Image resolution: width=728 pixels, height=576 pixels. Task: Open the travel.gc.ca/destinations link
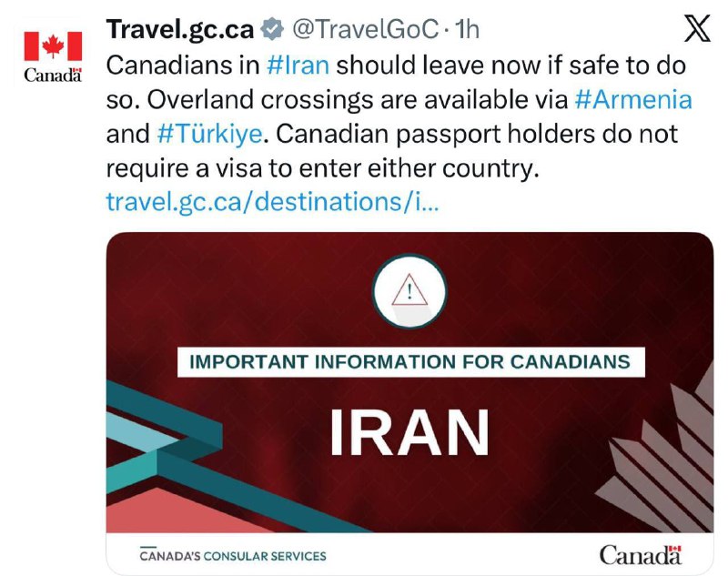coord(272,202)
